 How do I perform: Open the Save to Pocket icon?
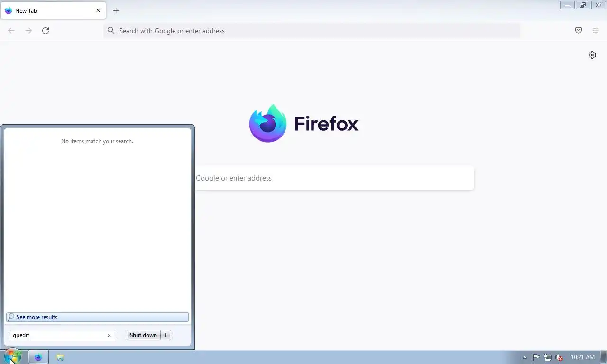coord(579,30)
